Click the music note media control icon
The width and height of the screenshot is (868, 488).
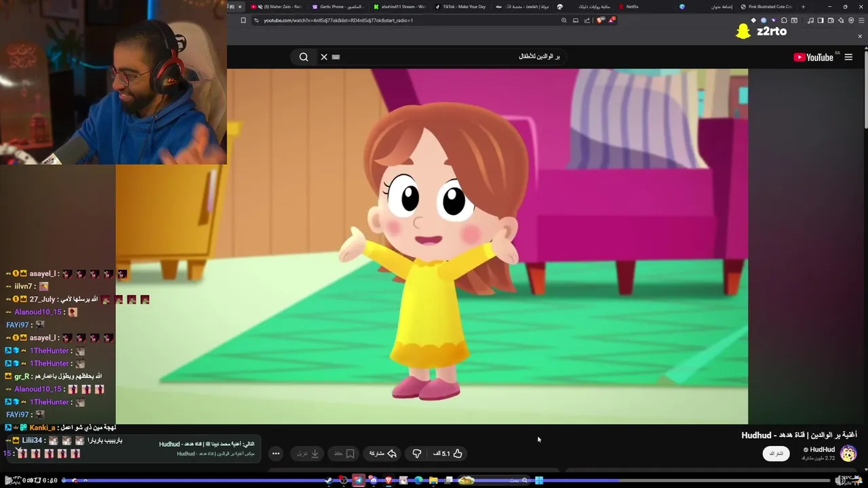click(810, 20)
